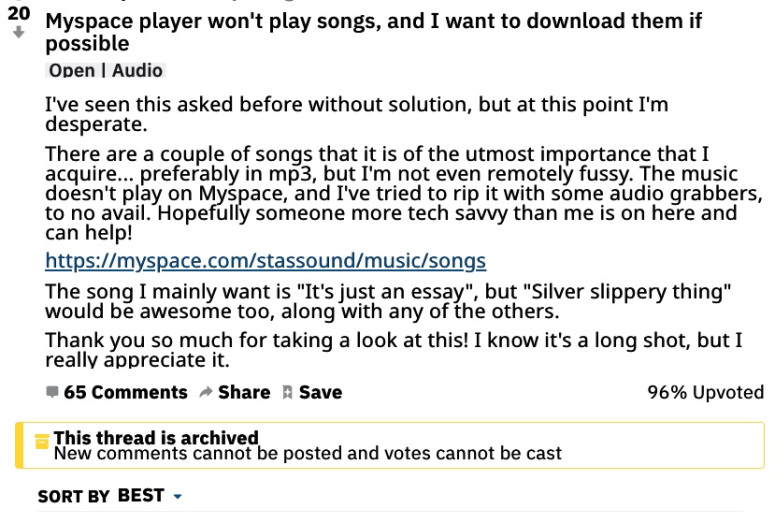Click the Save bookmark icon
Screen dimensions: 775x523
click(287, 392)
